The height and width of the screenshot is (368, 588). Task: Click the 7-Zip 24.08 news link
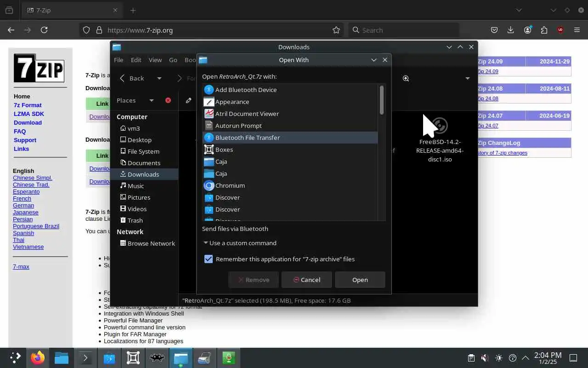tap(488, 98)
